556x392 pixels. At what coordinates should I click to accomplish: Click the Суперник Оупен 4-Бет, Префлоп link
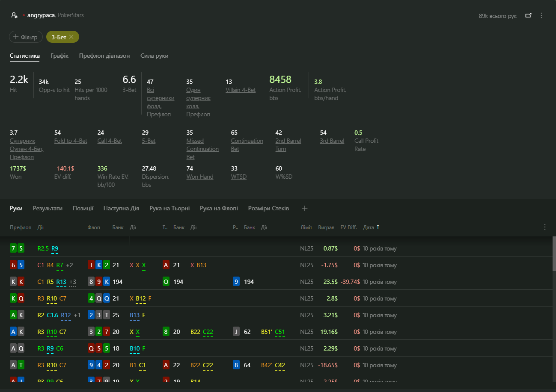pyautogui.click(x=27, y=149)
